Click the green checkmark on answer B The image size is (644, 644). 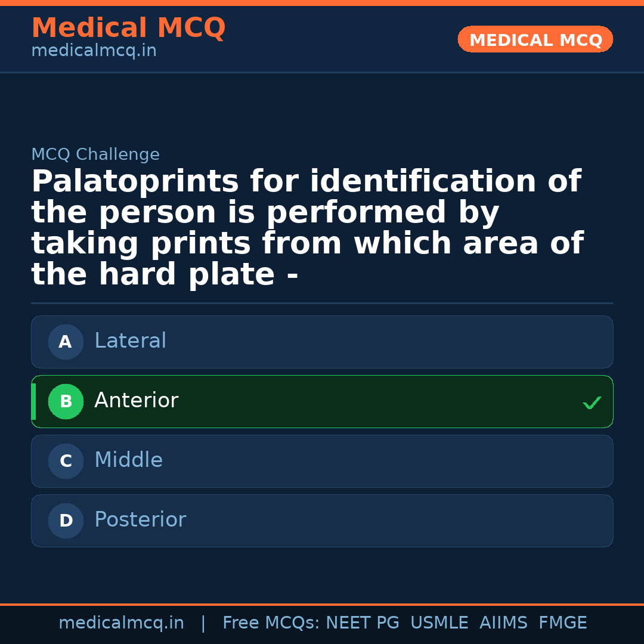click(x=592, y=402)
